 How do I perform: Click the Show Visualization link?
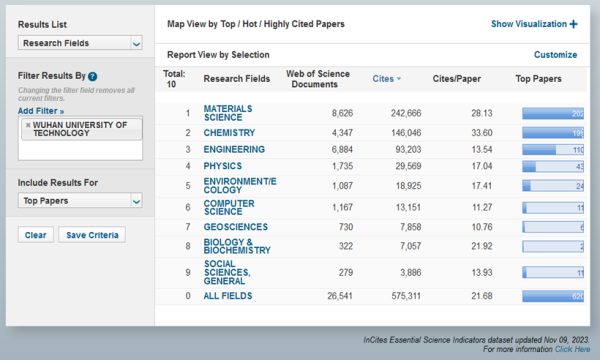[x=529, y=24]
